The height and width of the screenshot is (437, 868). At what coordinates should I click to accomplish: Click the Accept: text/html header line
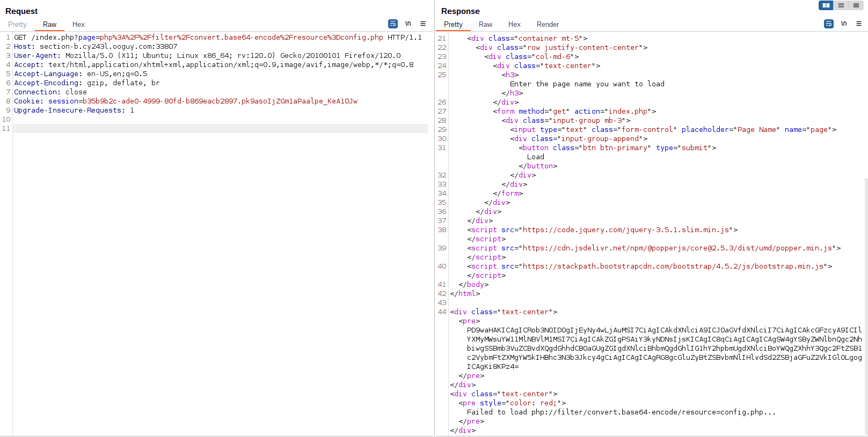214,65
